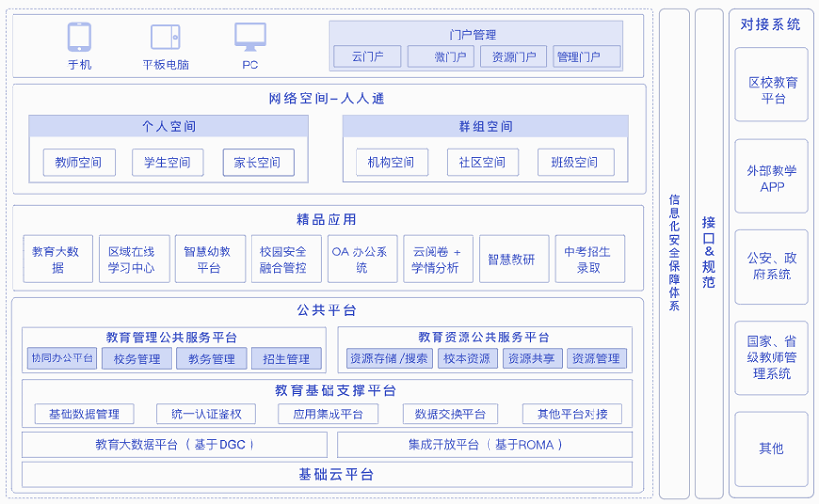Choose the 资源管理 box

point(597,358)
